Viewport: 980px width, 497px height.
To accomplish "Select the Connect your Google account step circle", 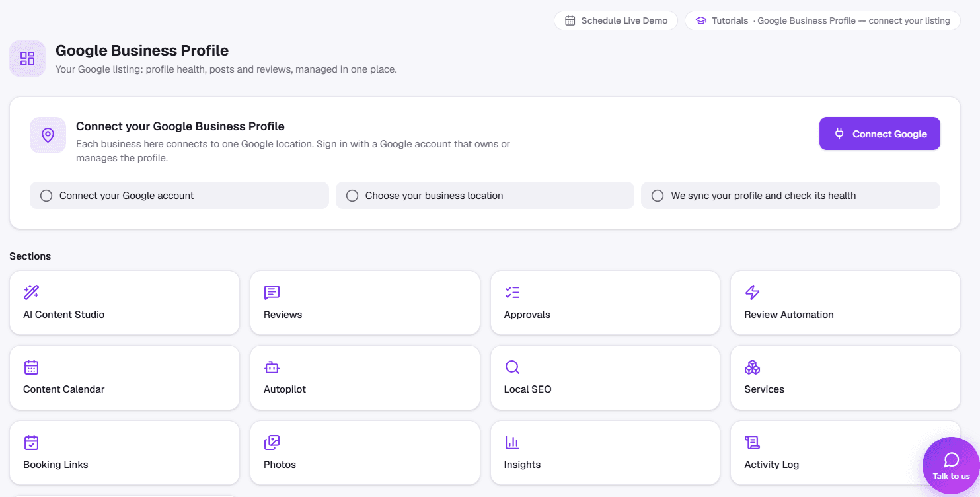I will [46, 196].
